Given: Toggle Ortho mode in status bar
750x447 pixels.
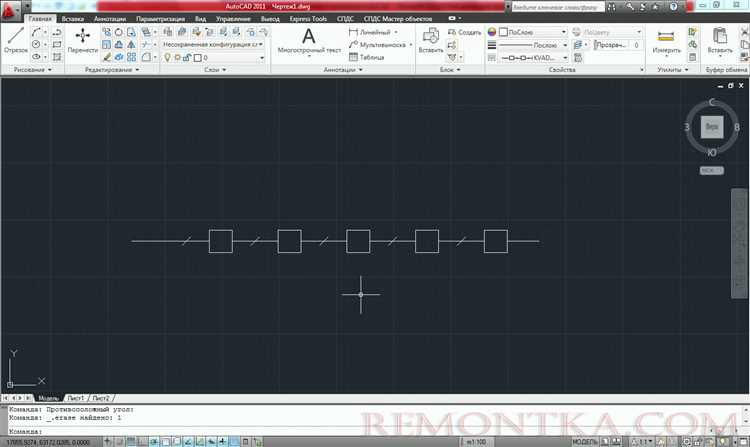Looking at the screenshot, I should point(143,442).
